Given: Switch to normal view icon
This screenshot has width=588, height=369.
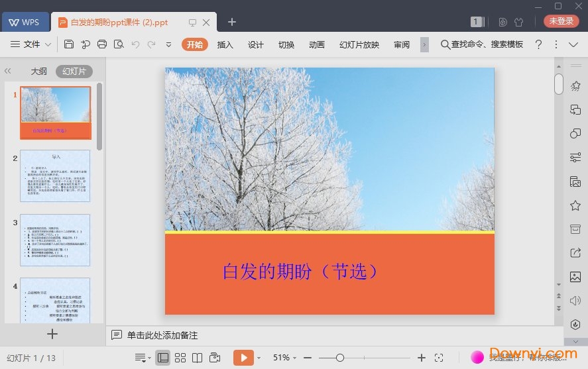Looking at the screenshot, I should coord(163,358).
